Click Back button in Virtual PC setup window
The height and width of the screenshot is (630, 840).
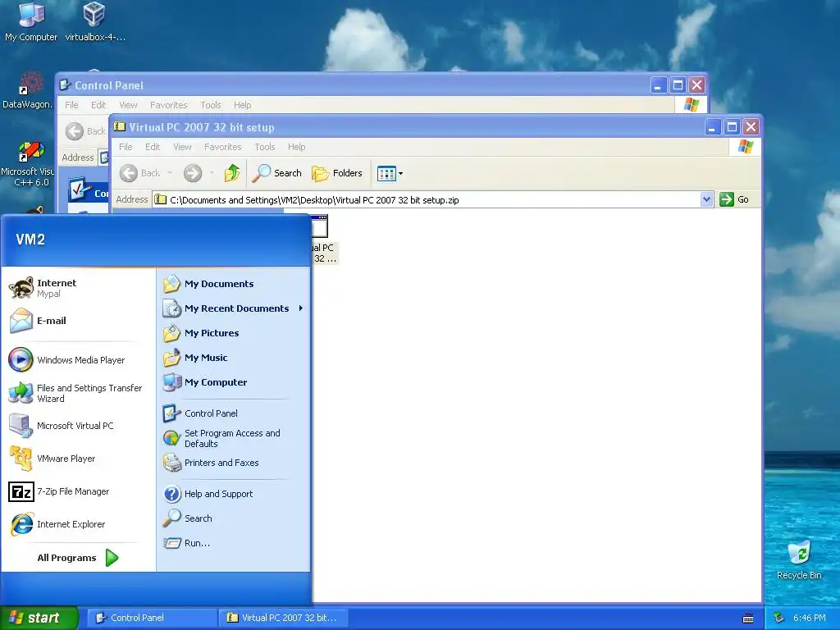coord(139,173)
